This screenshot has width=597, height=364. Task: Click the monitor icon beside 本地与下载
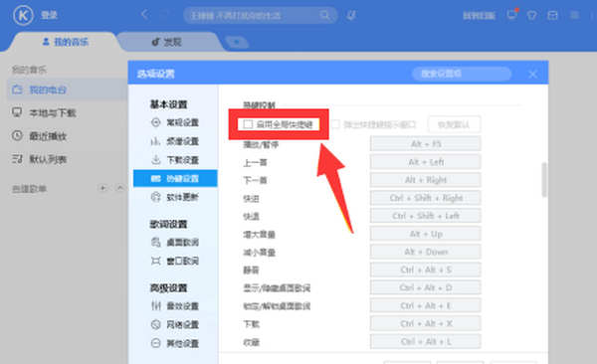(17, 112)
